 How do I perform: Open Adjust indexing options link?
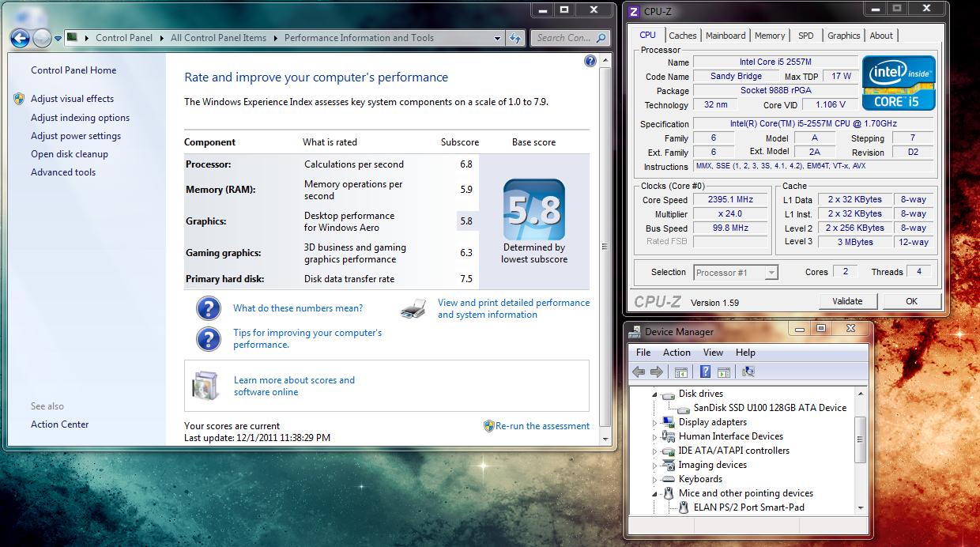(x=80, y=118)
